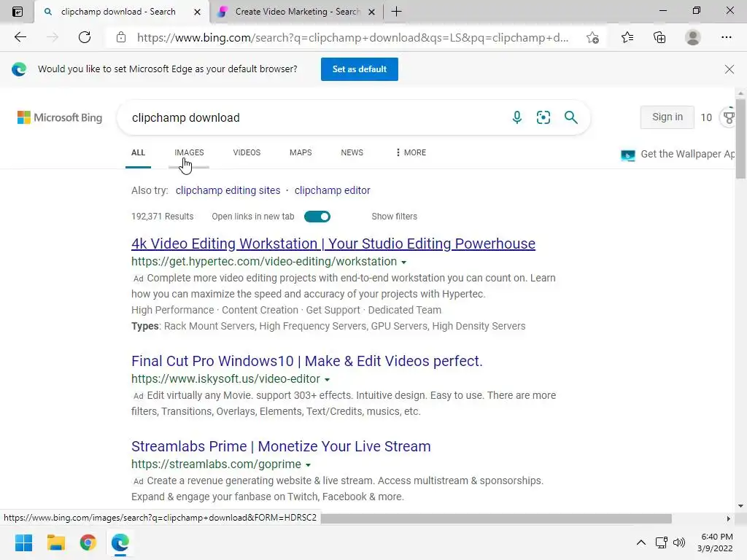Switch to the VIDEOS tab
The width and height of the screenshot is (747, 560).
[247, 152]
